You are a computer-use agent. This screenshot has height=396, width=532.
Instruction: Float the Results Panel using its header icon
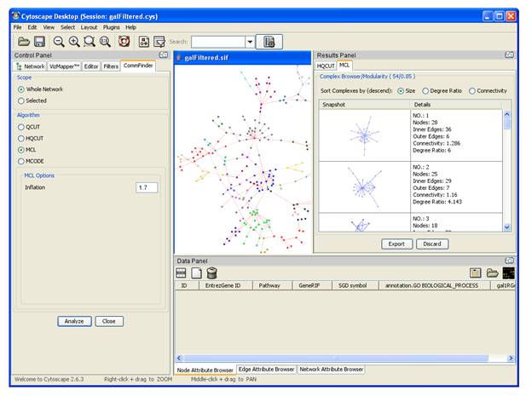[x=509, y=55]
